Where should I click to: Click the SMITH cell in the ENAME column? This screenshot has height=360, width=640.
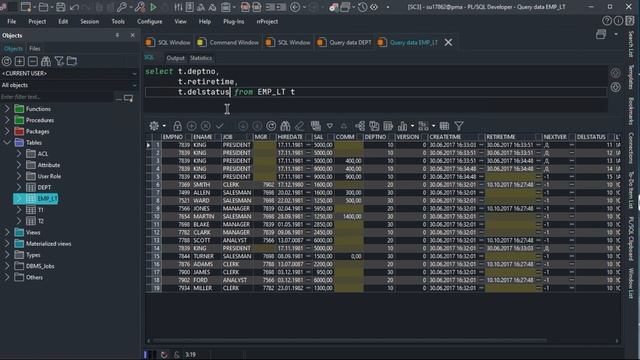click(206, 184)
